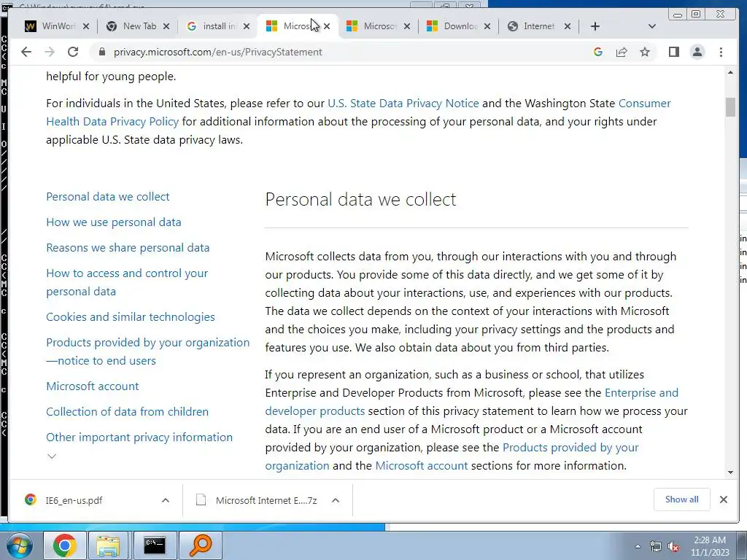The width and height of the screenshot is (747, 560).
Task: Open the tab search dropdown arrow
Action: click(652, 26)
